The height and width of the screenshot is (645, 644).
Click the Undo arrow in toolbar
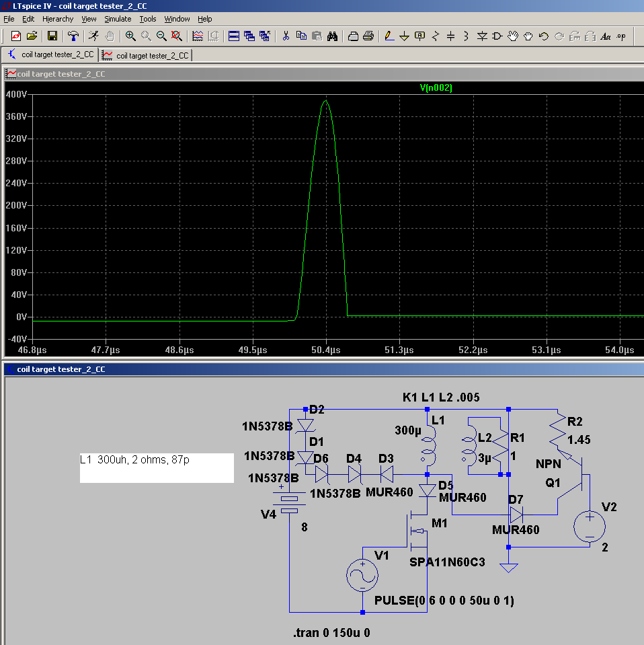[x=544, y=36]
